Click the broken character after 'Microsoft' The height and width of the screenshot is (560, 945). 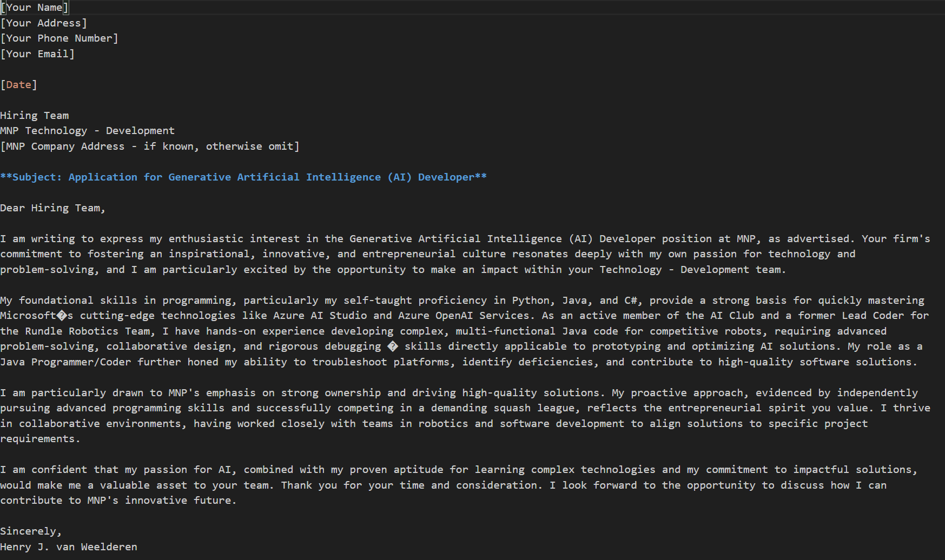pyautogui.click(x=62, y=316)
